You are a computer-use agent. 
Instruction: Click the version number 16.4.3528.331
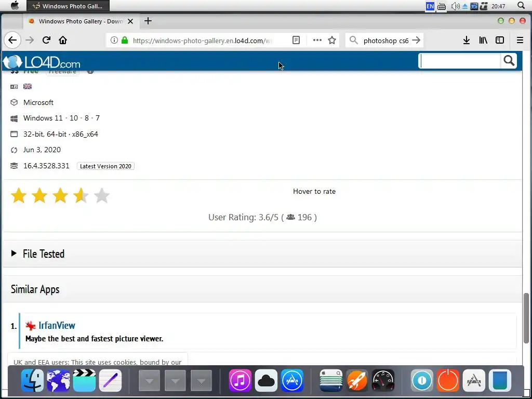coord(46,166)
